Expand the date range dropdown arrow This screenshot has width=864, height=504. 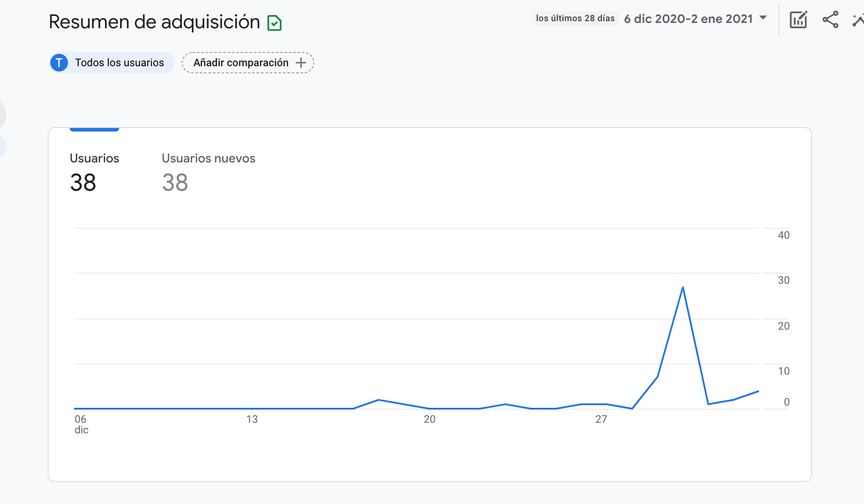(763, 18)
